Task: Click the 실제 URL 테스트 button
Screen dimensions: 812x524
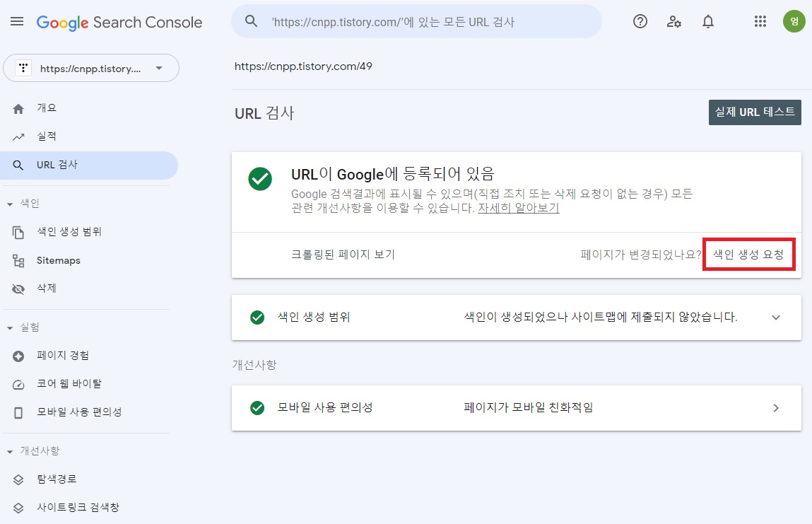Action: (x=755, y=112)
